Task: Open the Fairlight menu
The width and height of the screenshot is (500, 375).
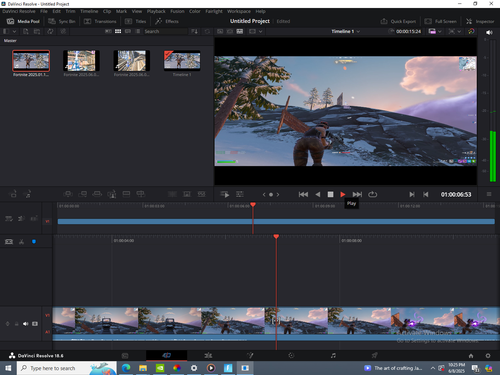Action: [214, 11]
